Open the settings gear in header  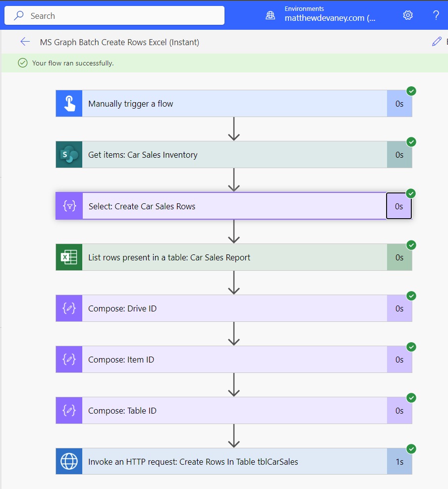408,15
